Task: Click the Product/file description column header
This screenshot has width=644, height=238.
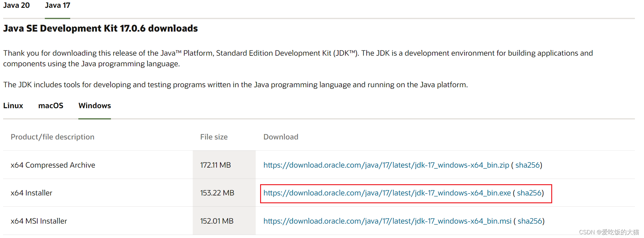Action: pos(53,137)
